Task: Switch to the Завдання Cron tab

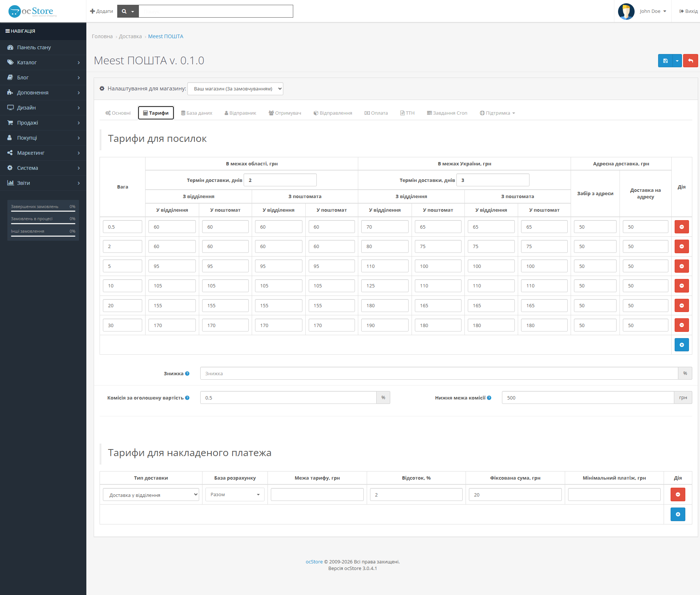Action: tap(447, 113)
